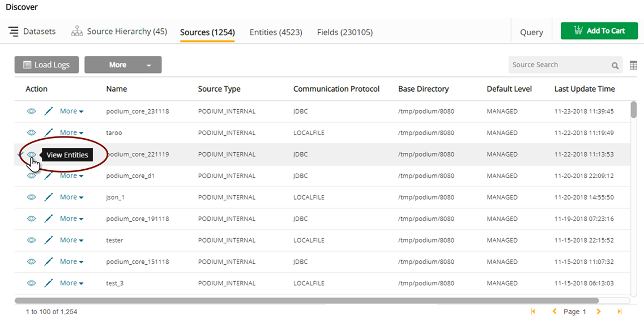Click the pencil edit icon for taroo
This screenshot has width=644, height=322.
49,133
